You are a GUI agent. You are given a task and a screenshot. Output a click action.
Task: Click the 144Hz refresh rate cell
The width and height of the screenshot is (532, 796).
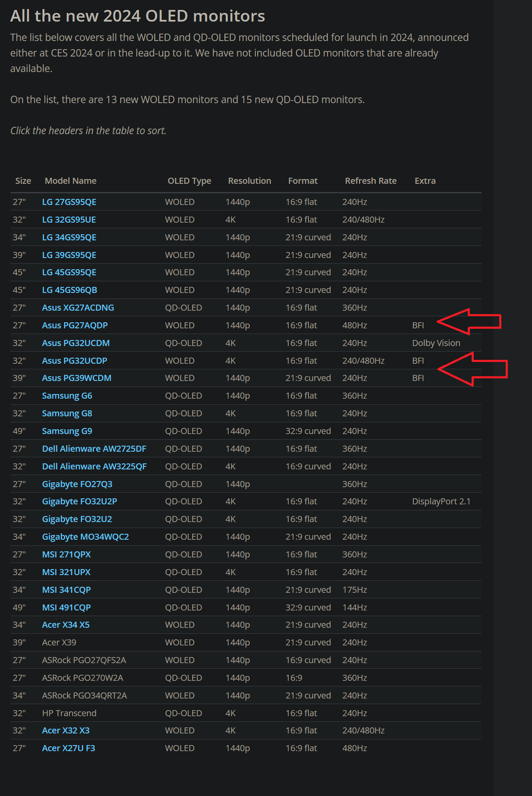355,607
